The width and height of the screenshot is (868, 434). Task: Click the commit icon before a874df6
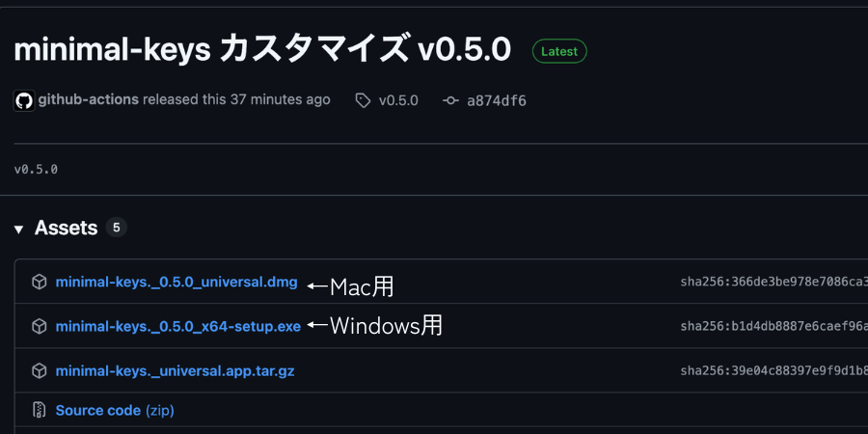(450, 100)
